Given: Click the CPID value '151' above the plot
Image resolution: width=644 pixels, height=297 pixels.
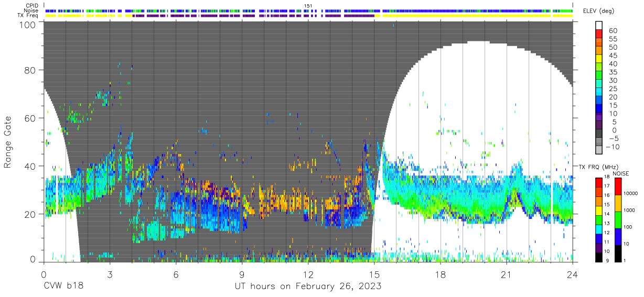Looking at the screenshot, I should (x=308, y=5).
